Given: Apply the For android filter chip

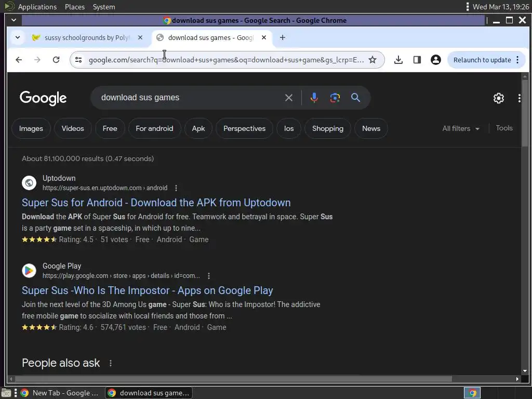Looking at the screenshot, I should pyautogui.click(x=154, y=129).
